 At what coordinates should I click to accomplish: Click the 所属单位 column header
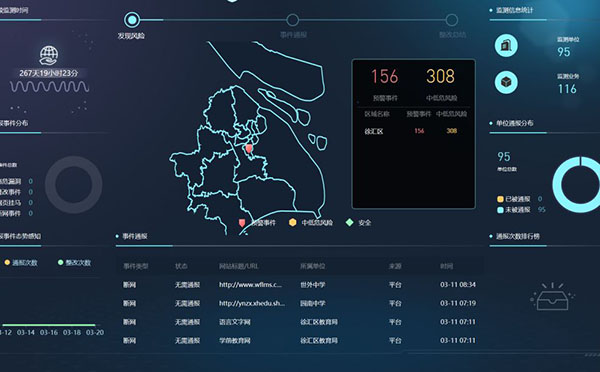click(313, 266)
